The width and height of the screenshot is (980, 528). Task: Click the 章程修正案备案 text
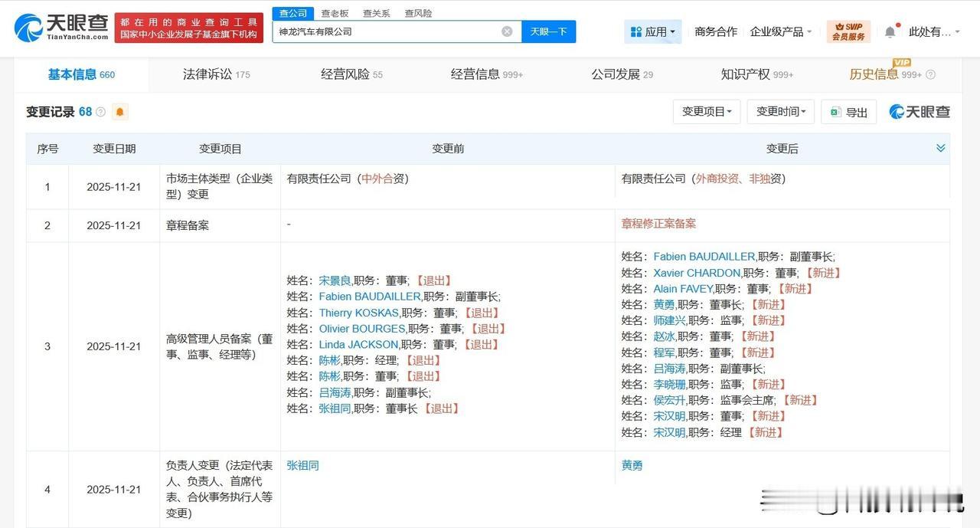pyautogui.click(x=658, y=224)
